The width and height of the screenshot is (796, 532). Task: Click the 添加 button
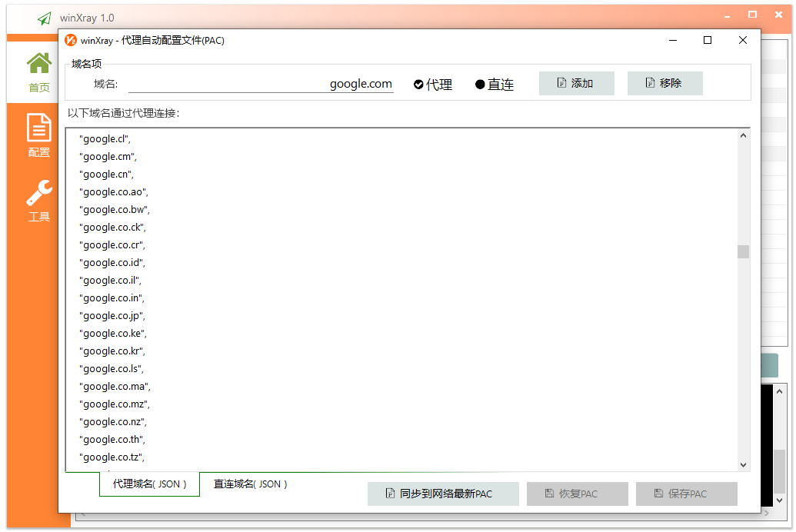pos(577,83)
